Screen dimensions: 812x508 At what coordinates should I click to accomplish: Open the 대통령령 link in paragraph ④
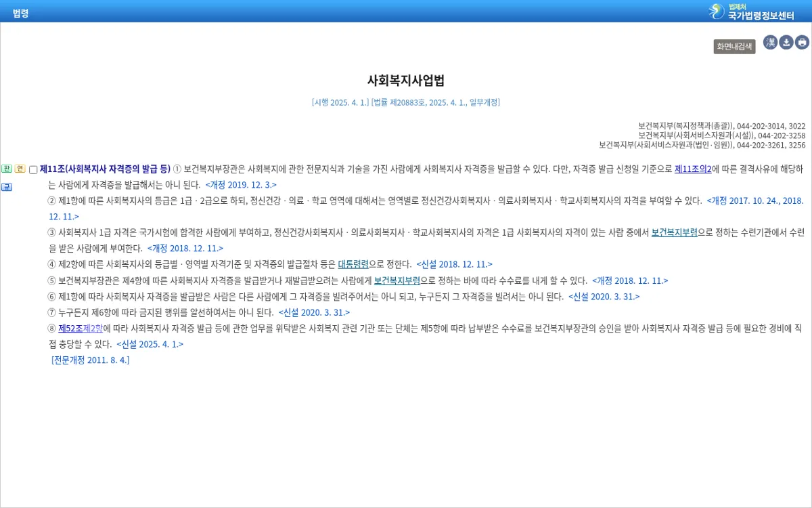(353, 264)
